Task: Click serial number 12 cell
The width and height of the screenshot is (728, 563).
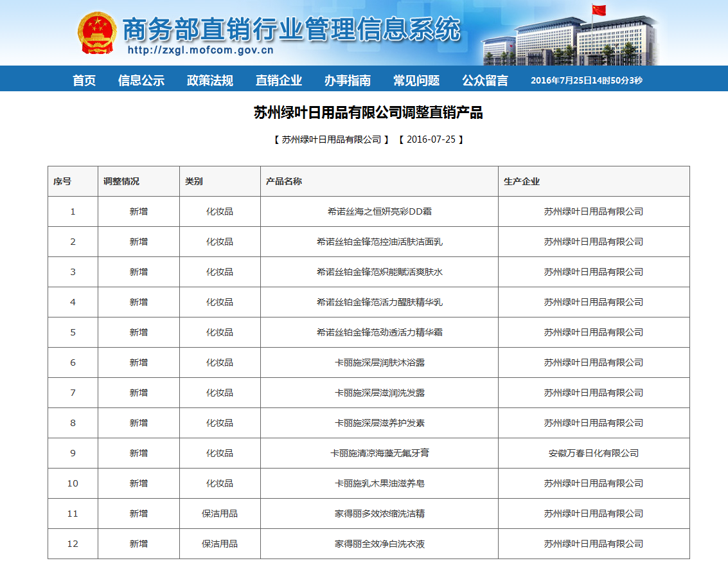Action: pos(73,544)
